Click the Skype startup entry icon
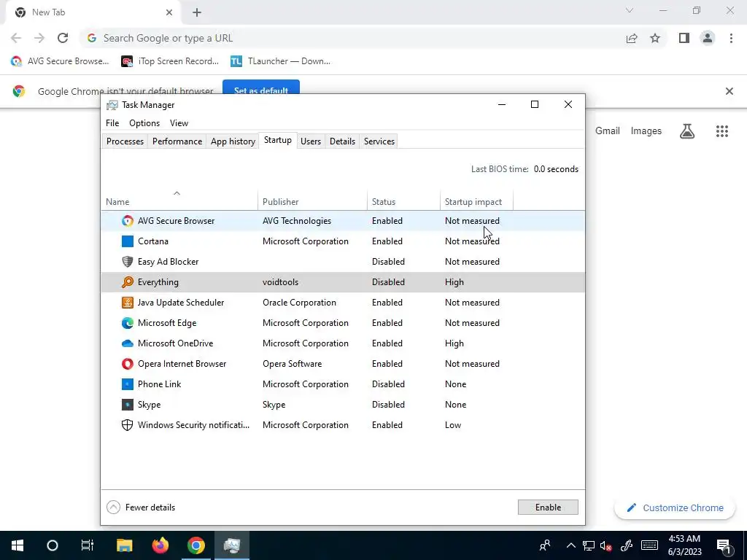This screenshot has width=747, height=560. pyautogui.click(x=127, y=405)
